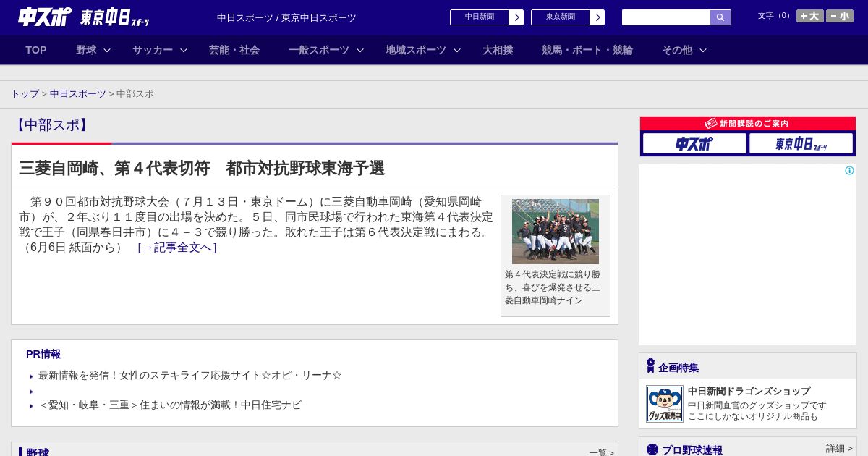Screen dimensions: 868x456
Task: Click the 【中部スポ】 page heading
Action: point(51,125)
